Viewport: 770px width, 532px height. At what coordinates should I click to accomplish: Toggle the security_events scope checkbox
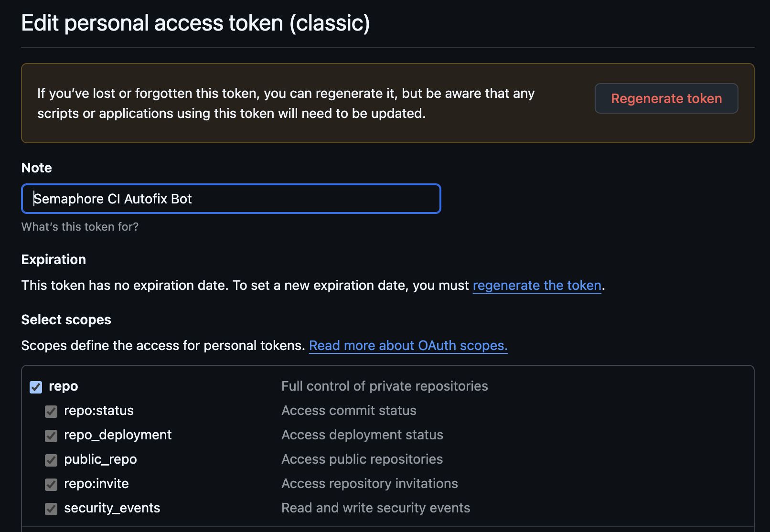(x=51, y=509)
